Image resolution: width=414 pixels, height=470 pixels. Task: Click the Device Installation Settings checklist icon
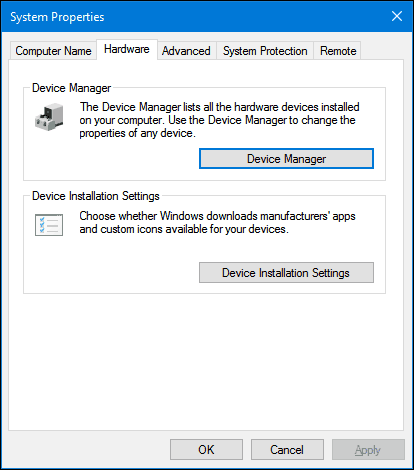pos(49,225)
